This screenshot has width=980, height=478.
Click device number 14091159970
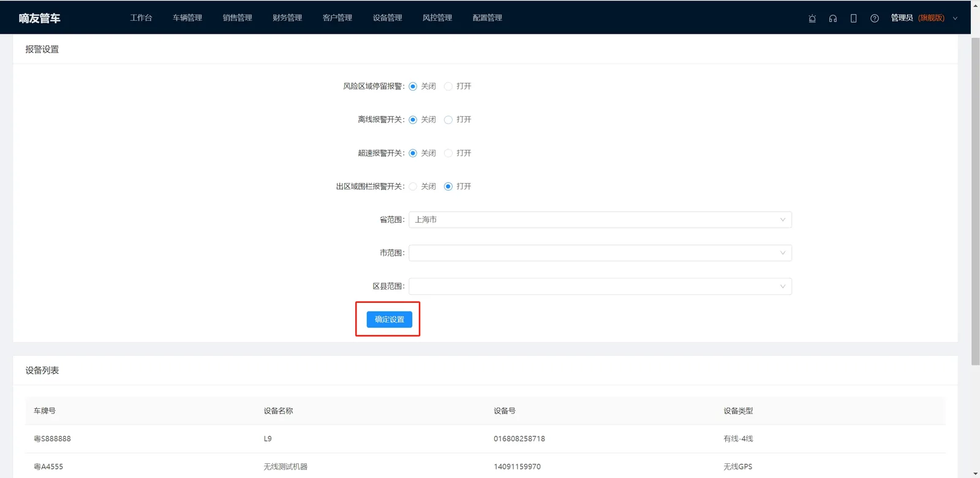[517, 467]
